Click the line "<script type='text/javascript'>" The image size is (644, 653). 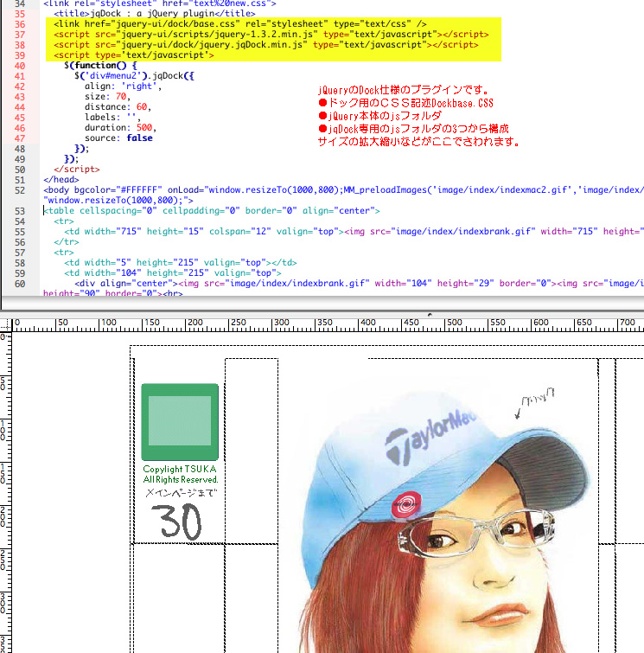[134, 55]
